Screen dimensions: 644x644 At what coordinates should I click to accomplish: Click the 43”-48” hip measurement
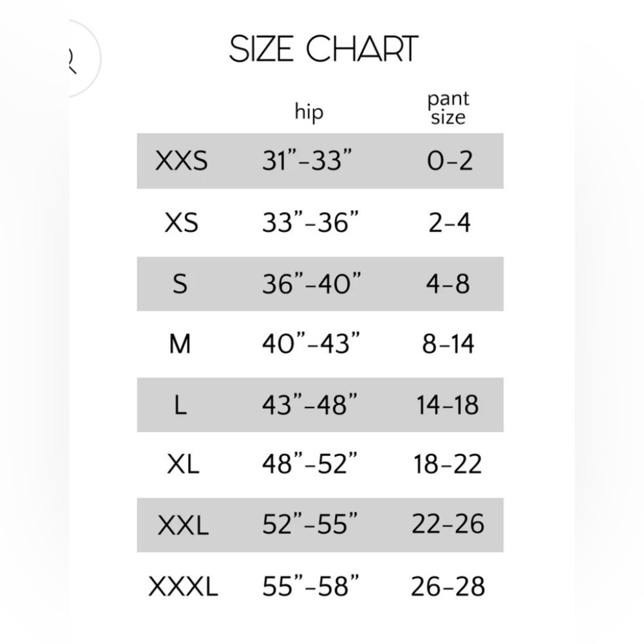click(x=310, y=405)
